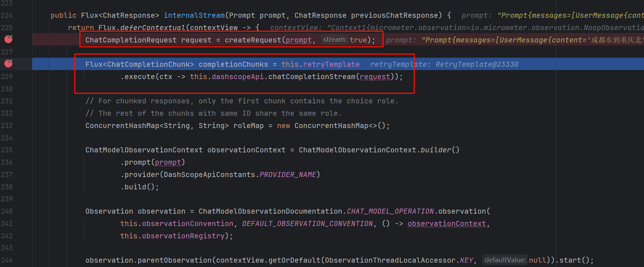
Task: Navigate to the parentObservation method call
Action: coord(175,260)
